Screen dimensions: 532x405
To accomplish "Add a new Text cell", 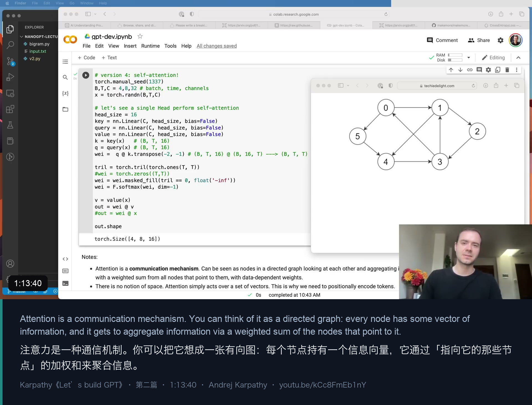I will tap(109, 58).
